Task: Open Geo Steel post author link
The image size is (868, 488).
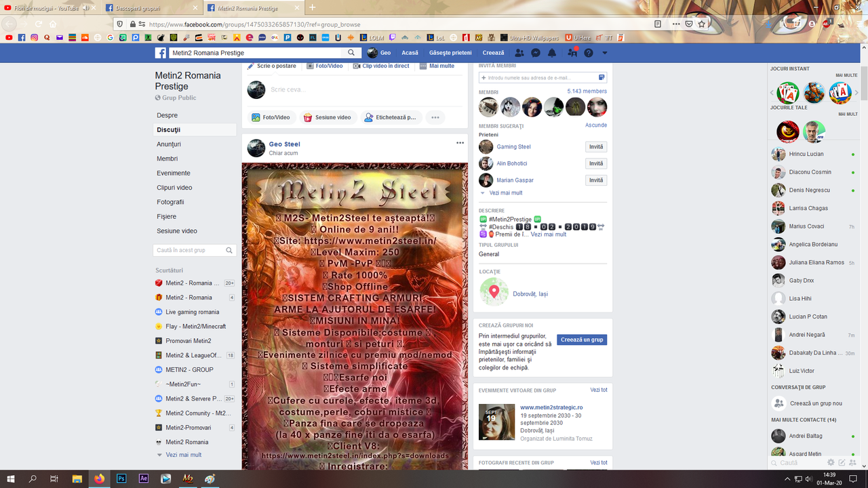Action: (x=284, y=144)
